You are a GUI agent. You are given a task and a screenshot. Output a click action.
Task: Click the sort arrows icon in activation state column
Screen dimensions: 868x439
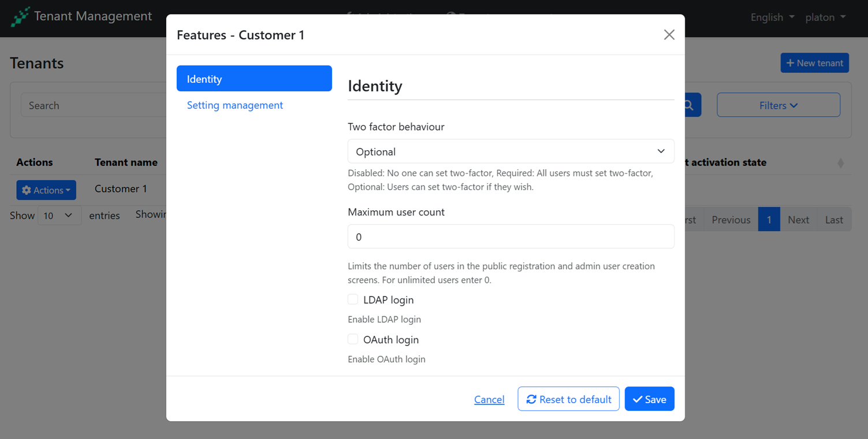840,163
